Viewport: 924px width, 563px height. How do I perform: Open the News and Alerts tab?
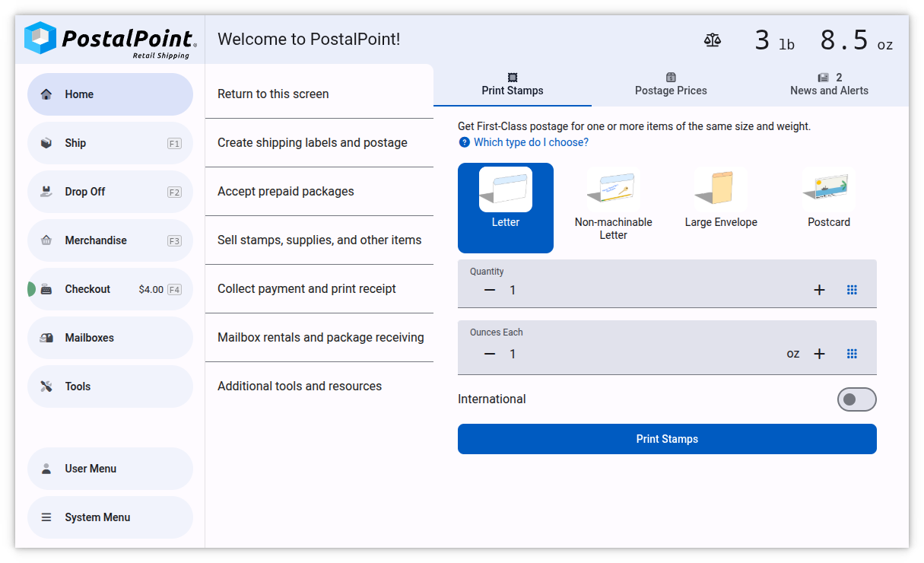[829, 84]
